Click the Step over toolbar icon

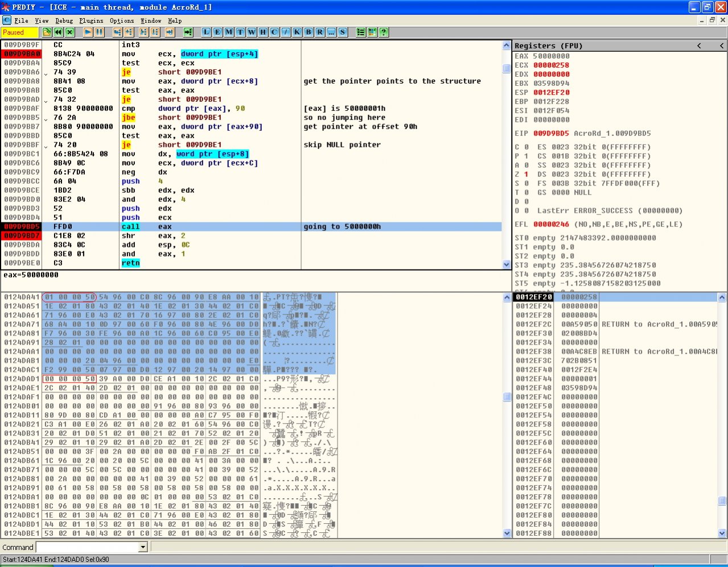(x=129, y=32)
